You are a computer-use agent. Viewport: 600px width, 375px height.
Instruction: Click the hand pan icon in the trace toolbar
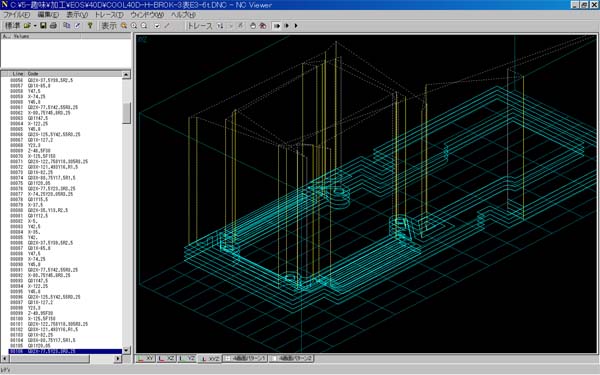click(253, 26)
